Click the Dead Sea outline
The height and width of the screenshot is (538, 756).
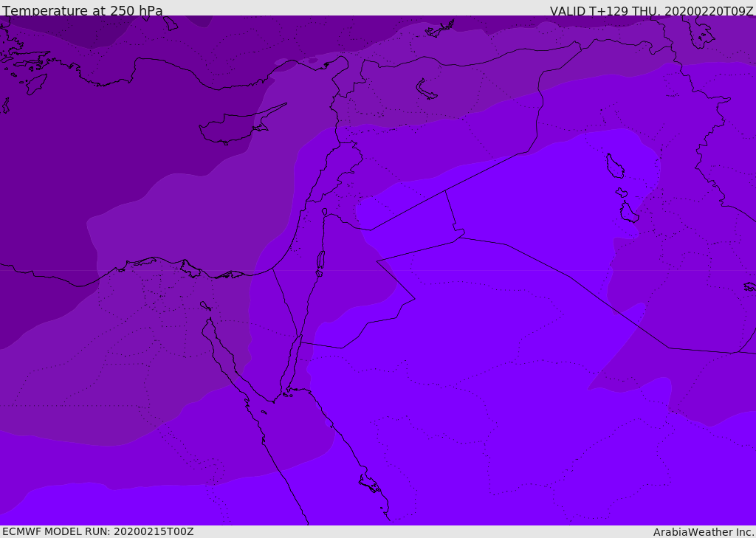pos(320,261)
